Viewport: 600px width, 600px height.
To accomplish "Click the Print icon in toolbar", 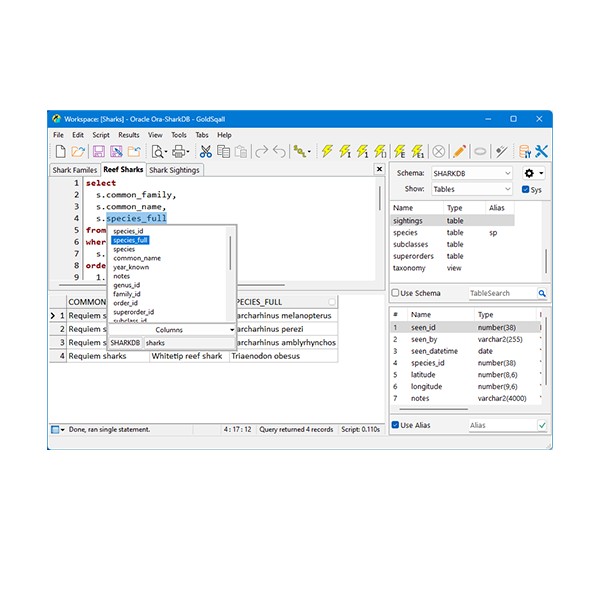I will click(x=180, y=152).
